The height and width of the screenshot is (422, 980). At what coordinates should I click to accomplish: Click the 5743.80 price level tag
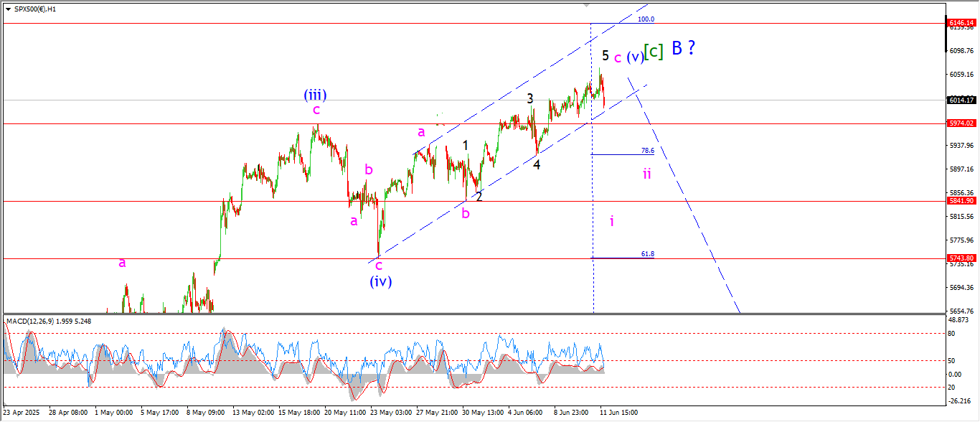point(961,258)
